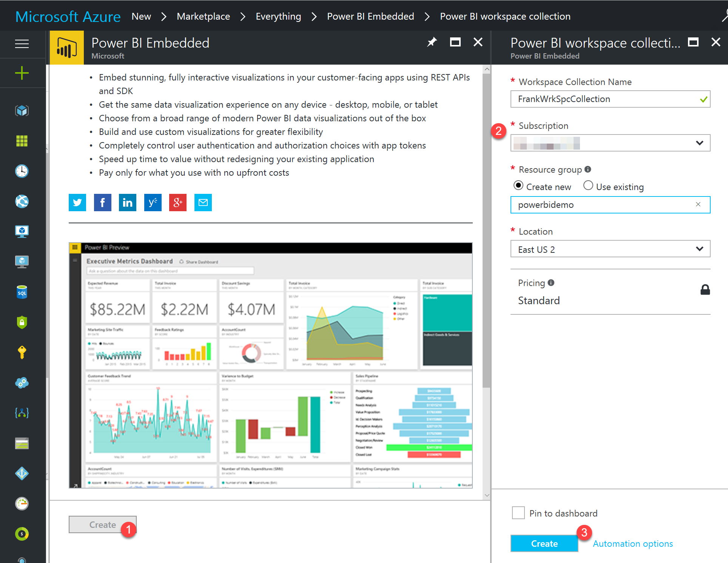728x563 pixels.
Task: Click the powerbidemo resource group input
Action: [x=610, y=205]
